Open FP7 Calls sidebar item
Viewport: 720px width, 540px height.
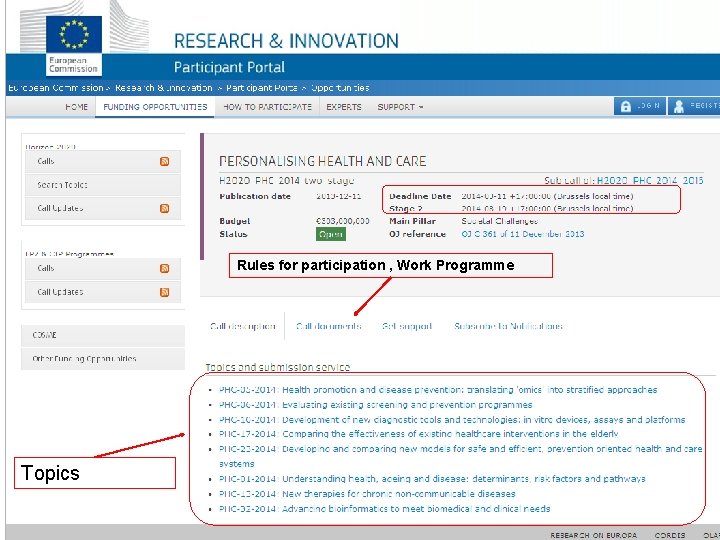tap(103, 269)
